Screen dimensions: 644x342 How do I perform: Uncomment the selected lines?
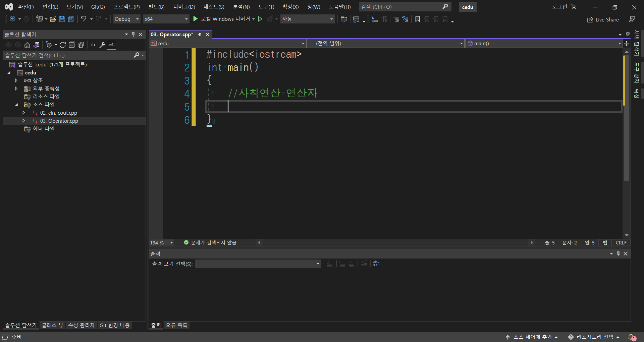point(405,19)
